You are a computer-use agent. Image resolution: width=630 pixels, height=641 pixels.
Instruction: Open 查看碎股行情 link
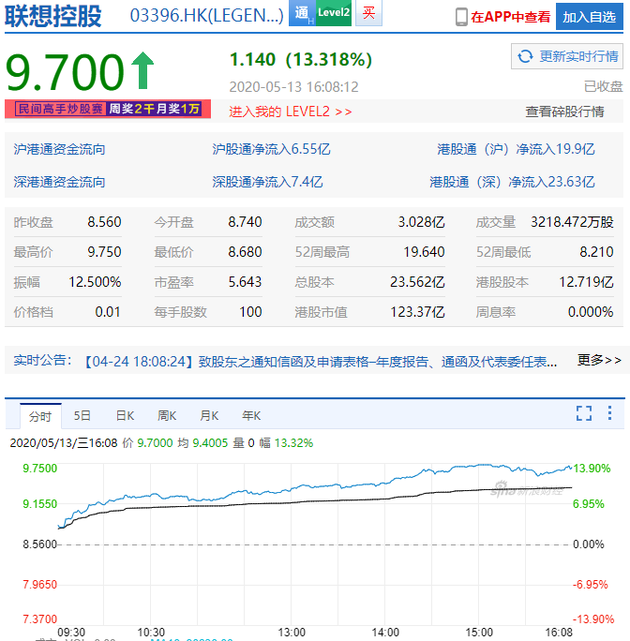click(x=565, y=112)
